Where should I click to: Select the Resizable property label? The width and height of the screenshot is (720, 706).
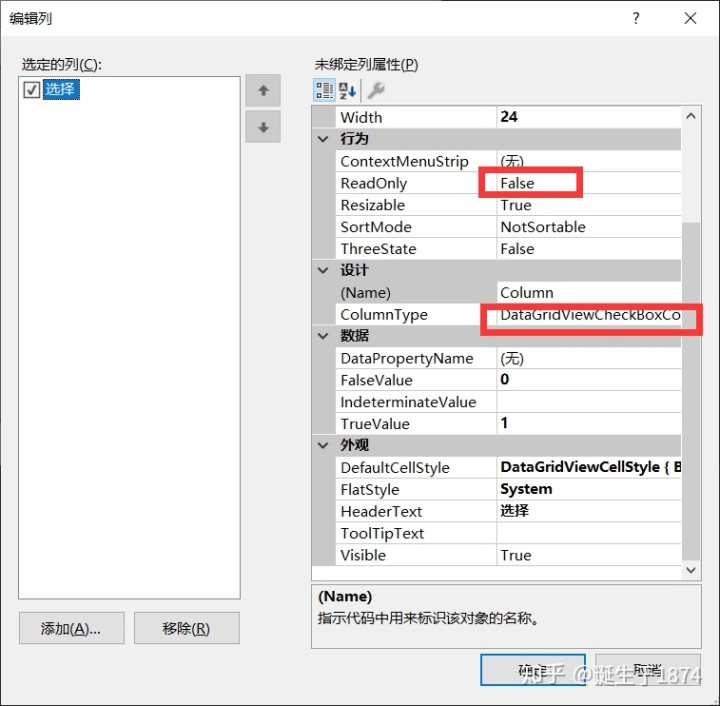[x=373, y=205]
